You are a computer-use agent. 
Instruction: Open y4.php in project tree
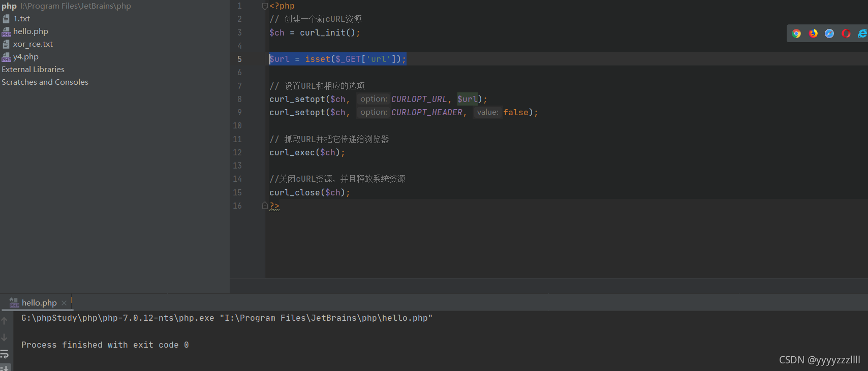pyautogui.click(x=26, y=57)
